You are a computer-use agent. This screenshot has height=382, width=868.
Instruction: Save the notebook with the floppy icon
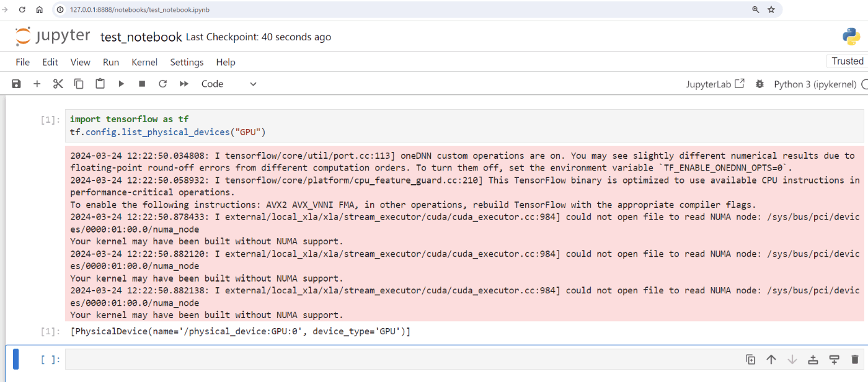point(17,84)
